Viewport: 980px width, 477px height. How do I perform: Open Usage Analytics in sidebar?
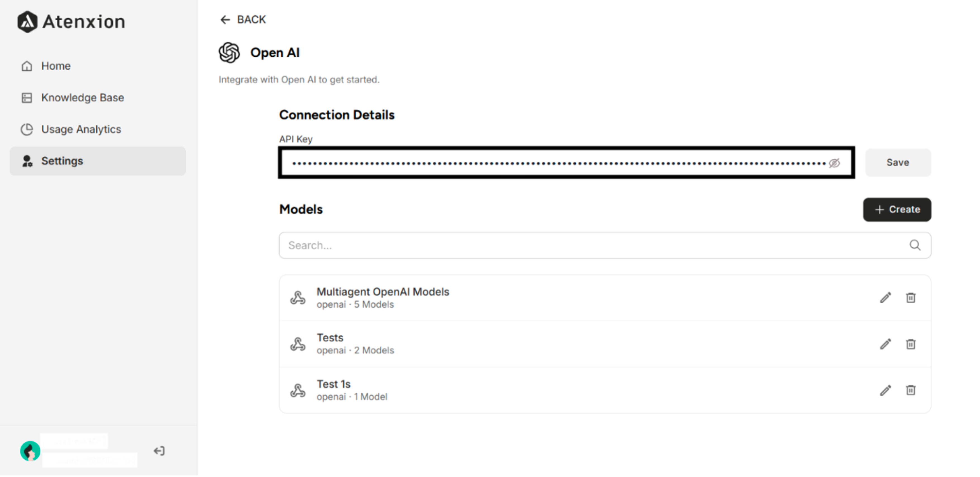81,129
